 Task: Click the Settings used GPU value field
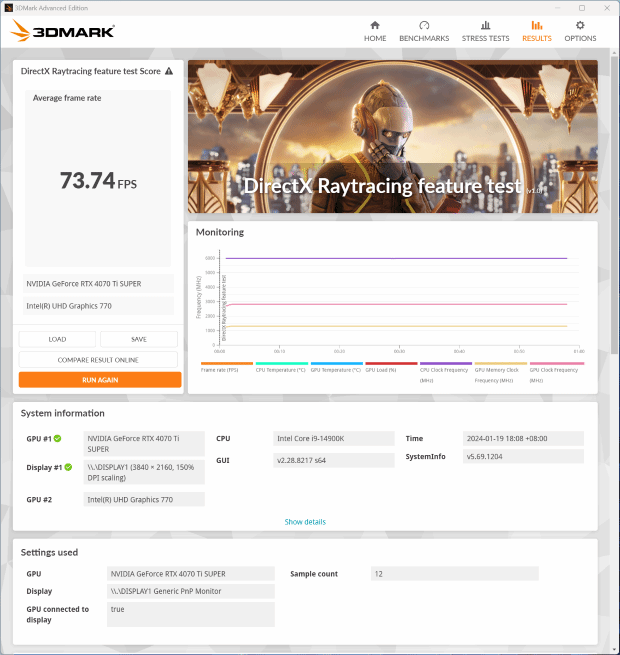[191, 574]
